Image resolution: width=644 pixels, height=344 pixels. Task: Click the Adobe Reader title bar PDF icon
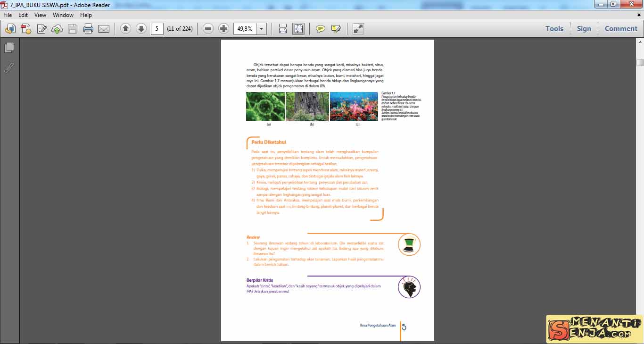4,5
